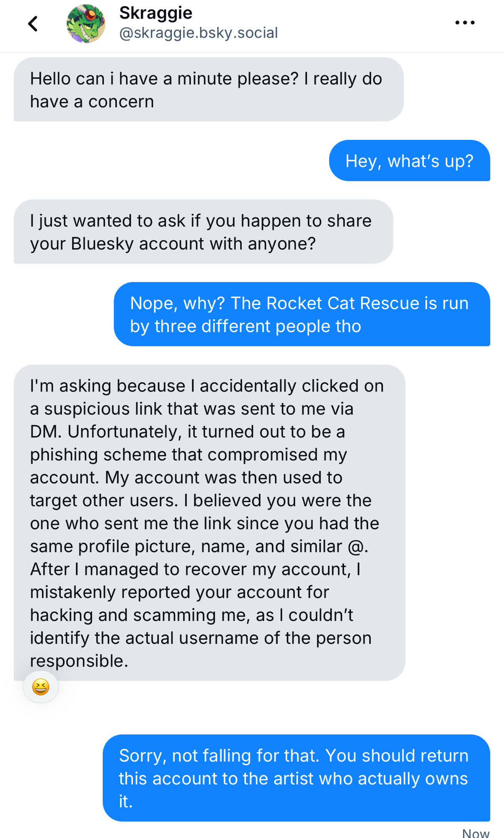Tap the laughing emoji reaction
This screenshot has height=838, width=504.
[41, 687]
